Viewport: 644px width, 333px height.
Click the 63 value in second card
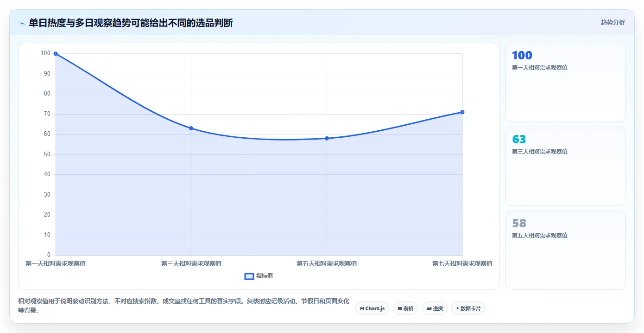[519, 140]
